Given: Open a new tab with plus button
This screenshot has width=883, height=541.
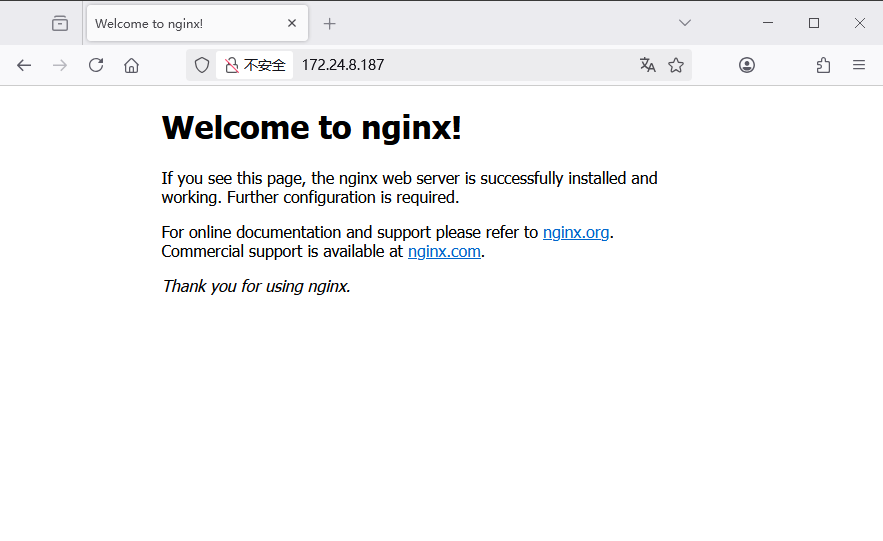Looking at the screenshot, I should coord(330,23).
